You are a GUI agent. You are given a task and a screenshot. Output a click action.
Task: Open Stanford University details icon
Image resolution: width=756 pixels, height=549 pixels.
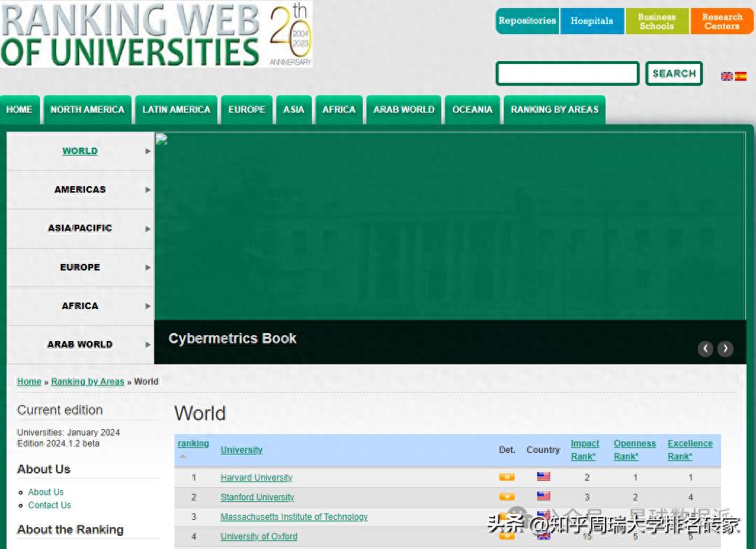[x=507, y=497]
